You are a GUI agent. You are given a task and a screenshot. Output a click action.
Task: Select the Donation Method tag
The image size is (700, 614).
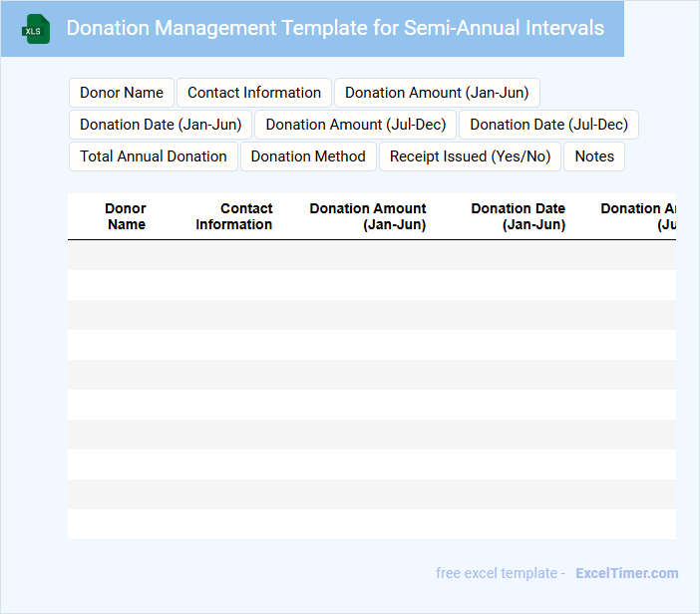click(308, 156)
